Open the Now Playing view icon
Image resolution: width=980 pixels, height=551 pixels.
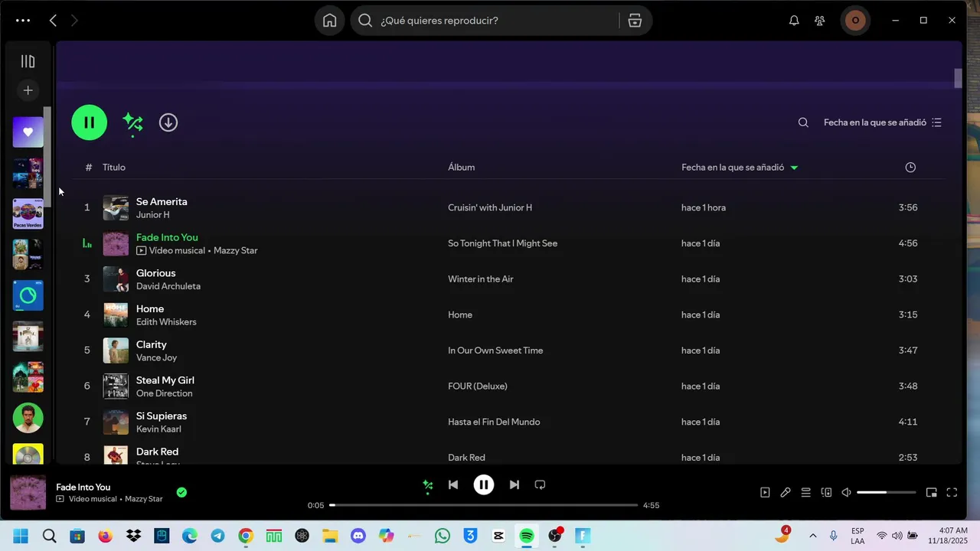coord(765,493)
